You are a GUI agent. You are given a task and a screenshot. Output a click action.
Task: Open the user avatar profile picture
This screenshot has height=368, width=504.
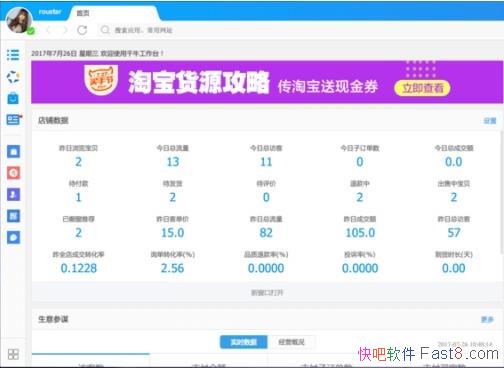pyautogui.click(x=19, y=20)
